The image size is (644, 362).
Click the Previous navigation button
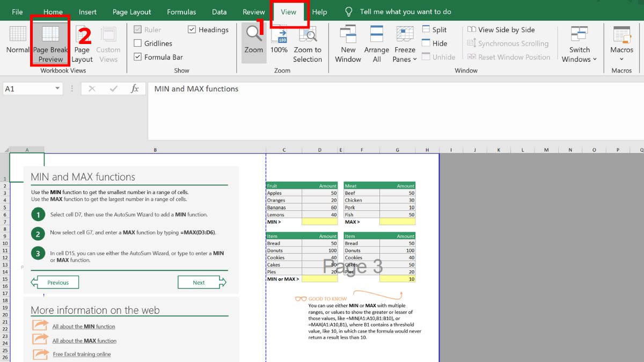pyautogui.click(x=55, y=282)
